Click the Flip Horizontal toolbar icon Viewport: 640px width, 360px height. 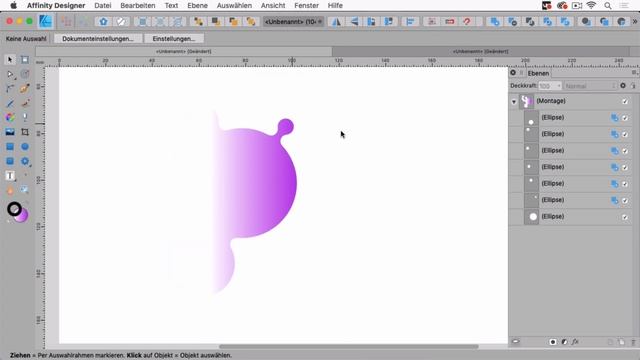(336, 22)
